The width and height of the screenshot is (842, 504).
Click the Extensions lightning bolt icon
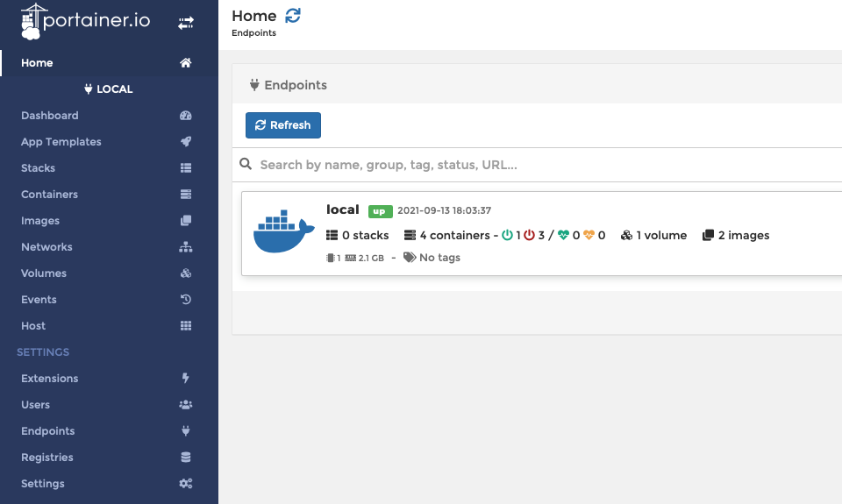(x=185, y=379)
